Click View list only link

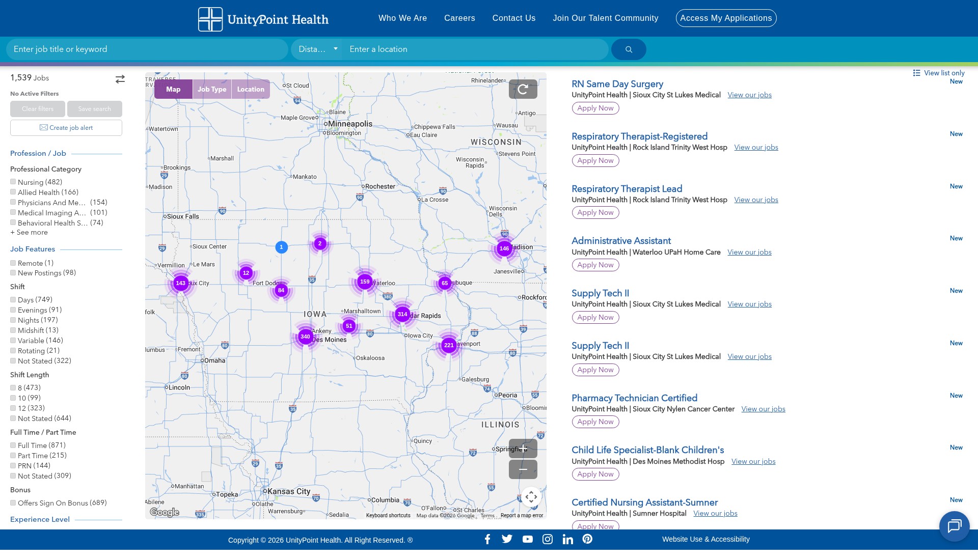click(x=939, y=73)
